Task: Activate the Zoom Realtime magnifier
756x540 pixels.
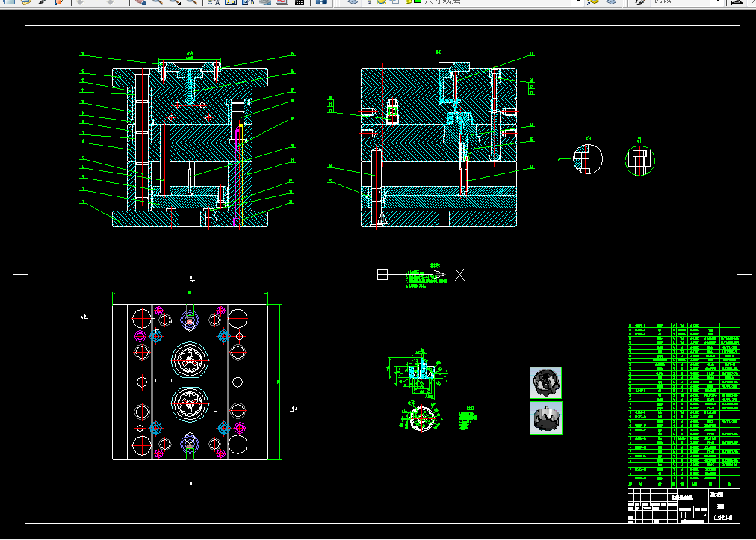Action: (157, 2)
